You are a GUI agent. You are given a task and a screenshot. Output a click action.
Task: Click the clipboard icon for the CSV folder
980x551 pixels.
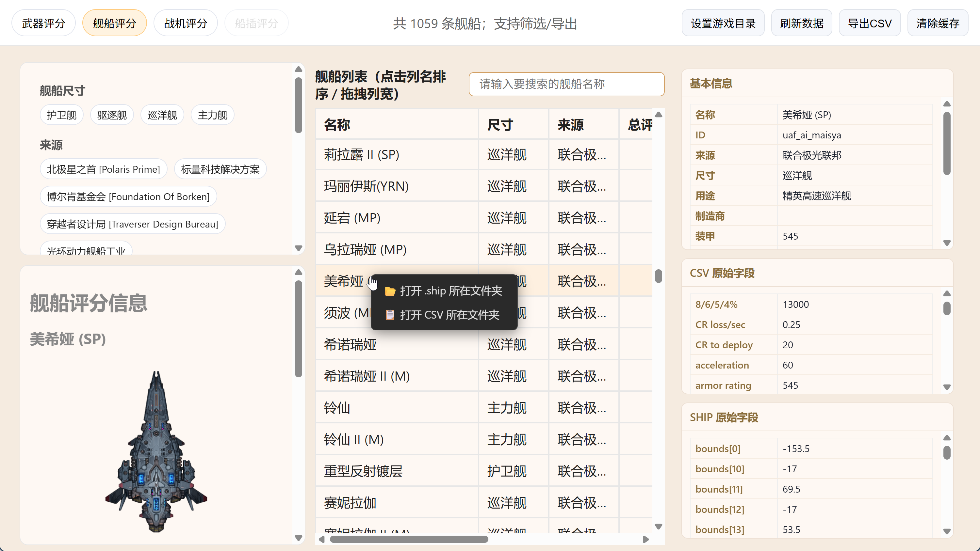[390, 315]
